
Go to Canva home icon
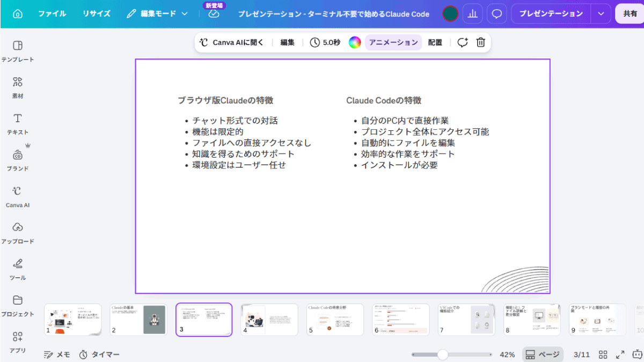click(17, 14)
